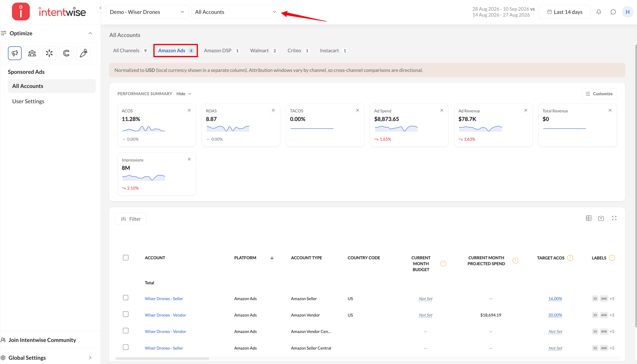Select the Walmart spark icon in sidebar
The width and height of the screenshot is (637, 364).
pos(49,53)
